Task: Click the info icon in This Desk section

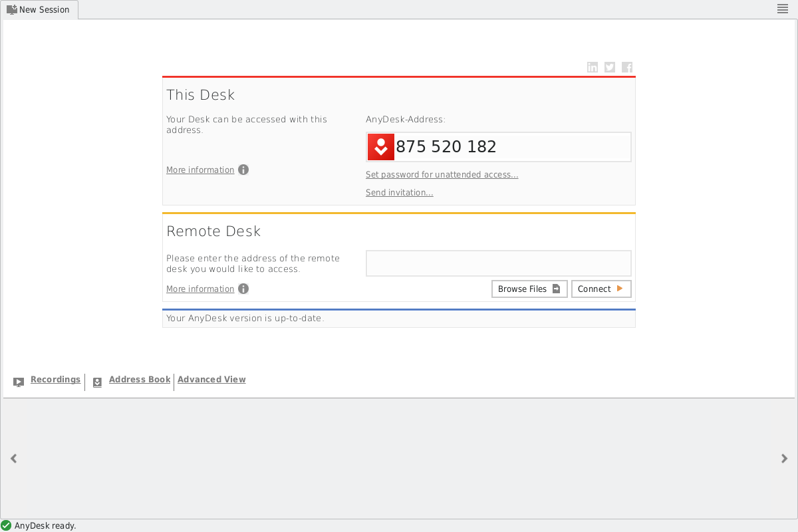Action: coord(243,170)
